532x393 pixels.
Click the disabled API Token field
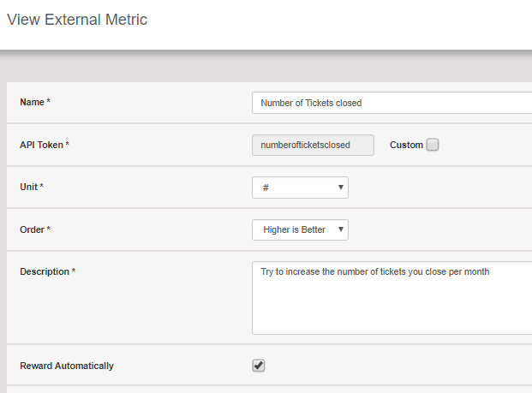(313, 145)
